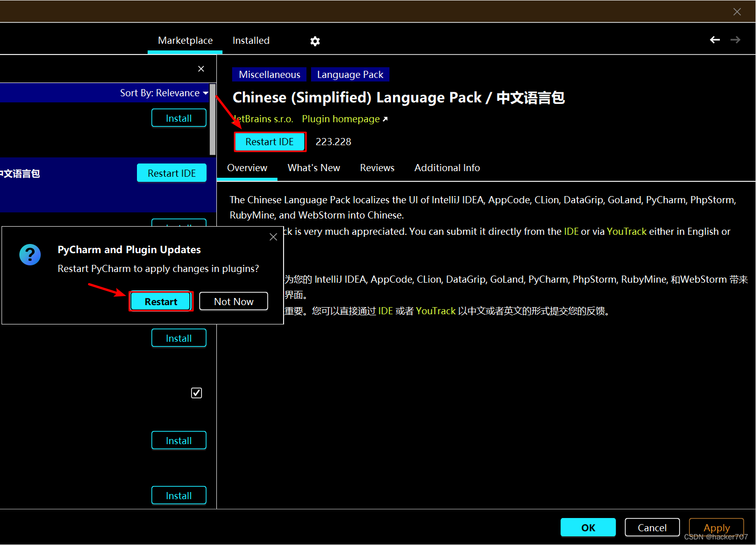Open the Plugin homepage link
756x545 pixels.
click(345, 119)
